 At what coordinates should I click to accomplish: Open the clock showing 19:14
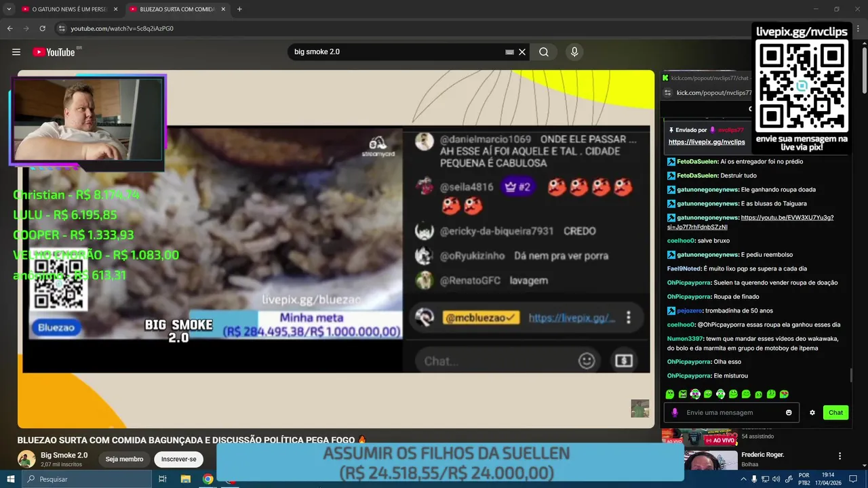pos(828,479)
